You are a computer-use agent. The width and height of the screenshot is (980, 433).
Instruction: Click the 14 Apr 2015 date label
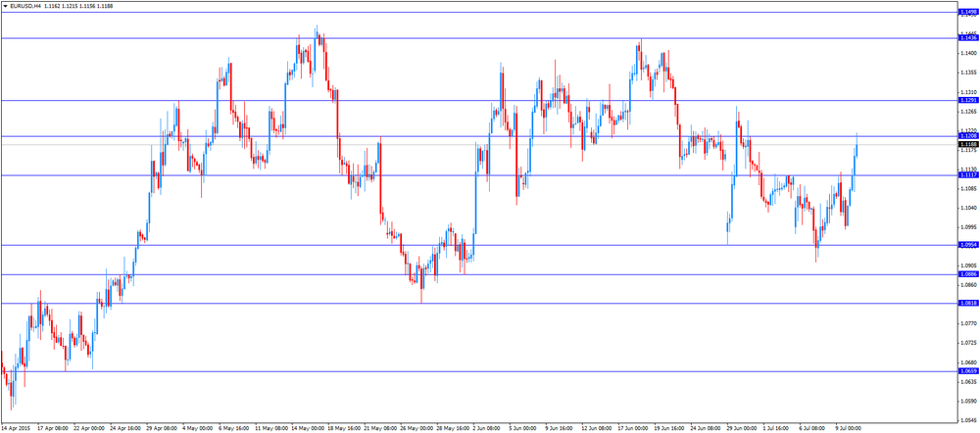pos(16,429)
